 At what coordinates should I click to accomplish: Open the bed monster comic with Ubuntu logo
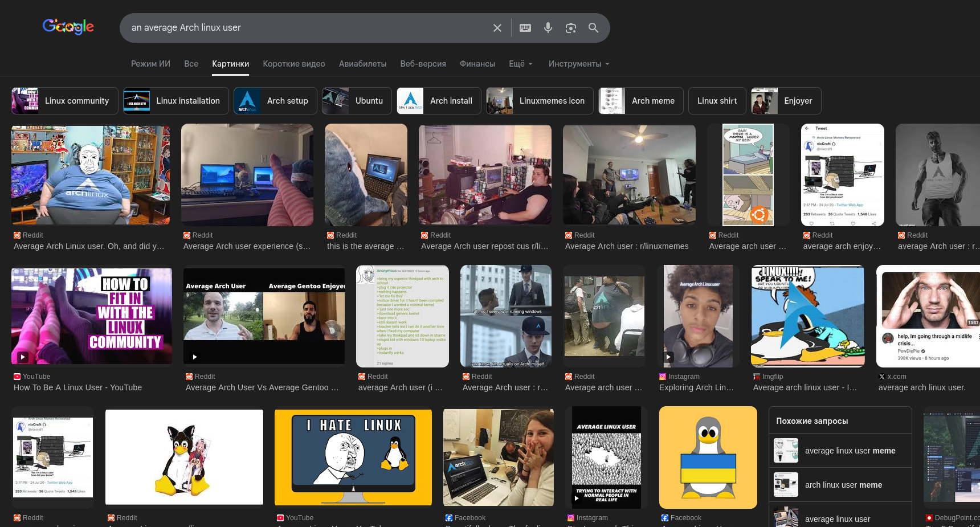click(748, 175)
